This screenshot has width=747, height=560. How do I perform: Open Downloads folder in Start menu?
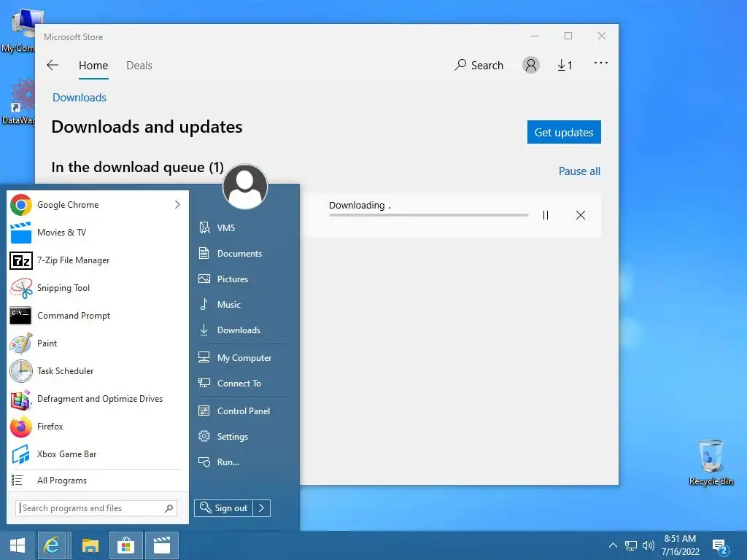243,330
